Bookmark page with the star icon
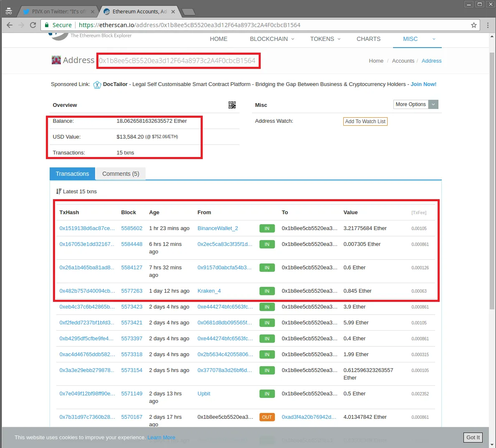 coord(473,25)
